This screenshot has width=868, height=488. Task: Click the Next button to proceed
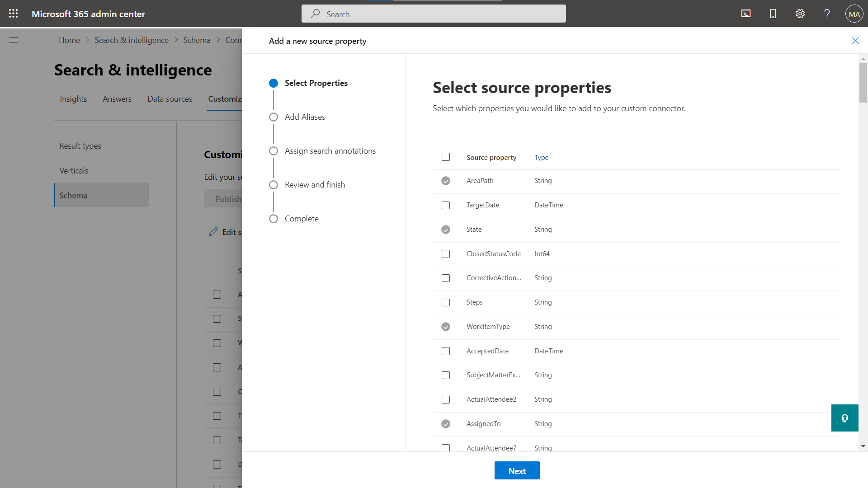(x=516, y=471)
